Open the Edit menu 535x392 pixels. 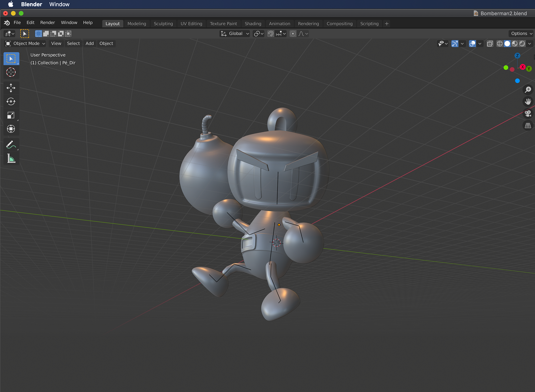tap(30, 23)
